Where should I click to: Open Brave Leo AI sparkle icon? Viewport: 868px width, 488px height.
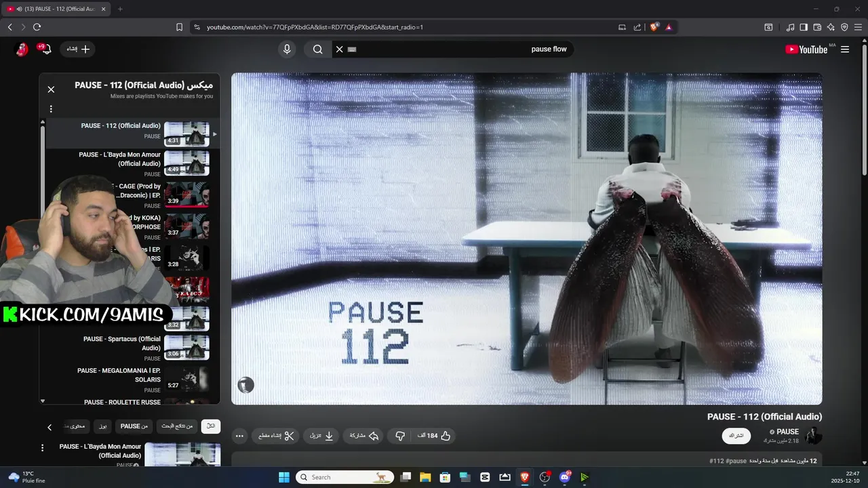831,27
